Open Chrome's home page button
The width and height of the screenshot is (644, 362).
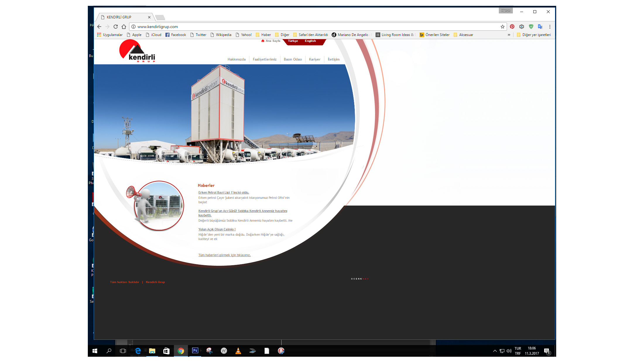tap(124, 27)
